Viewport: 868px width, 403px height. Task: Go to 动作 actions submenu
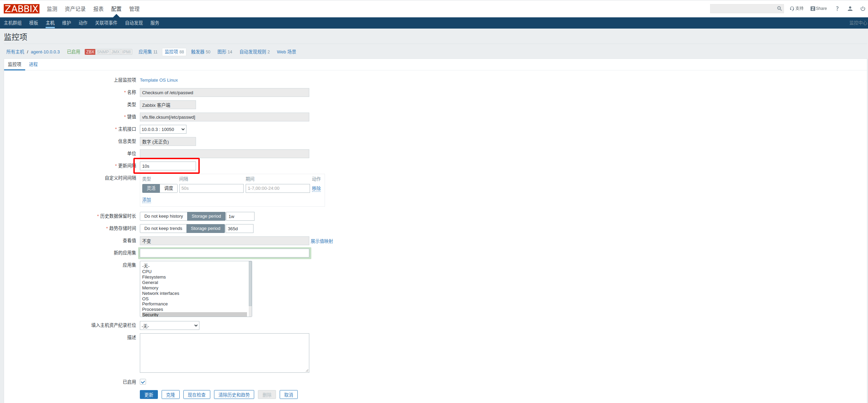click(x=83, y=23)
